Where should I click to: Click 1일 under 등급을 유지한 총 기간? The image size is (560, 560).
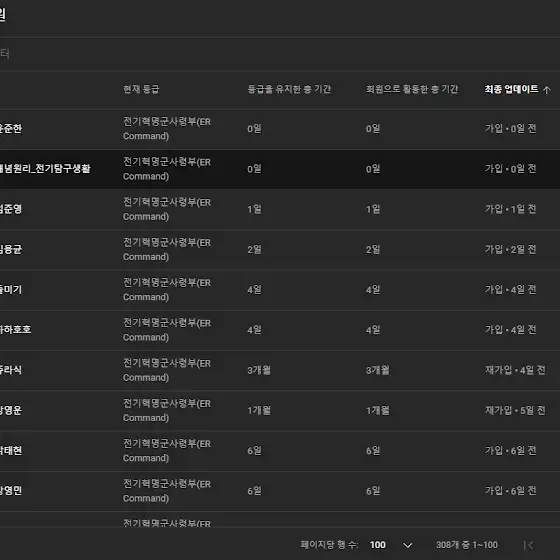[254, 209]
